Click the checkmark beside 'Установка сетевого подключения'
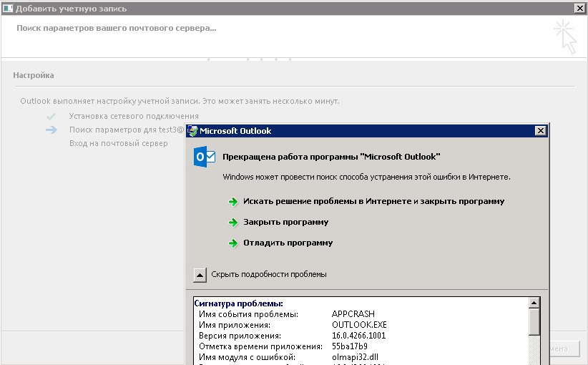The image size is (588, 365). pos(51,117)
